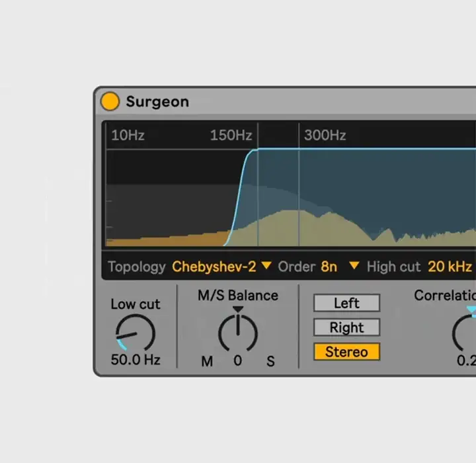Click the High cut label
The height and width of the screenshot is (463, 476).
[x=393, y=267]
